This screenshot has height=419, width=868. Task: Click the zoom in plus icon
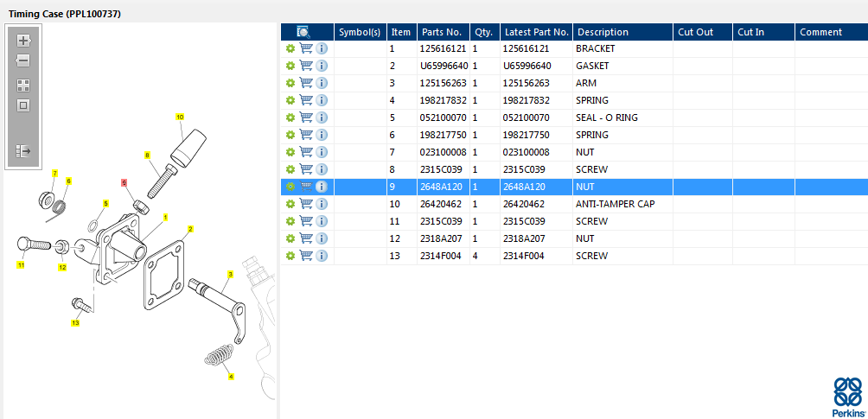(x=23, y=41)
